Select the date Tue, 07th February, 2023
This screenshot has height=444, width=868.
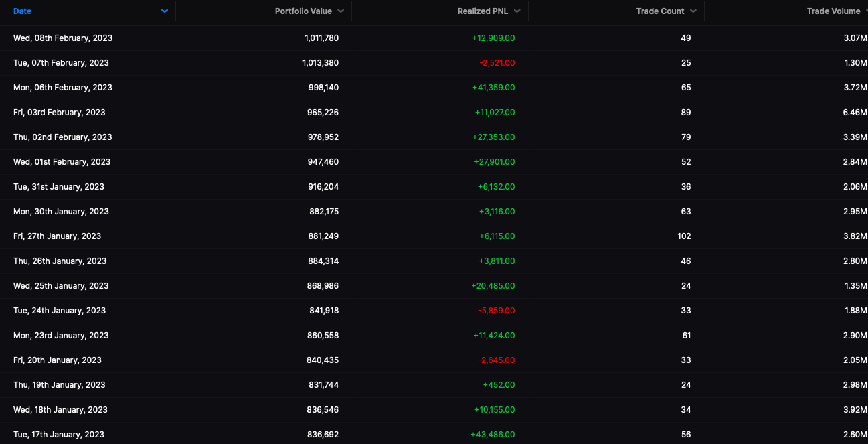tap(61, 63)
